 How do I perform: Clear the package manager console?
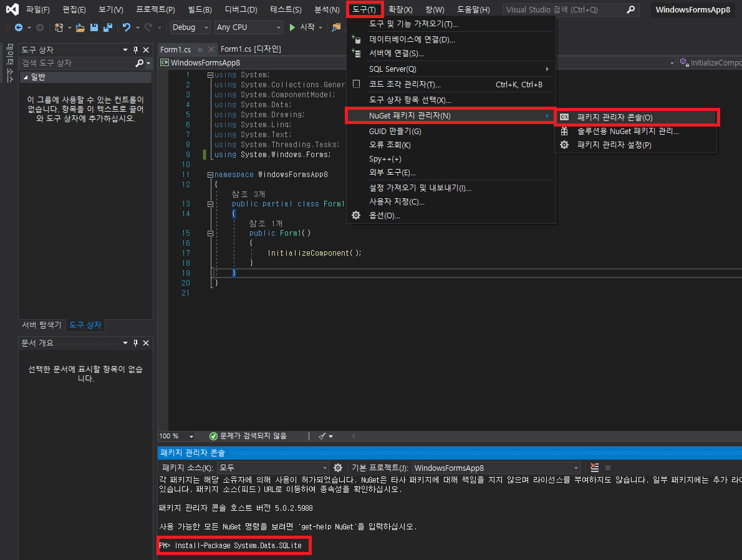coord(594,468)
